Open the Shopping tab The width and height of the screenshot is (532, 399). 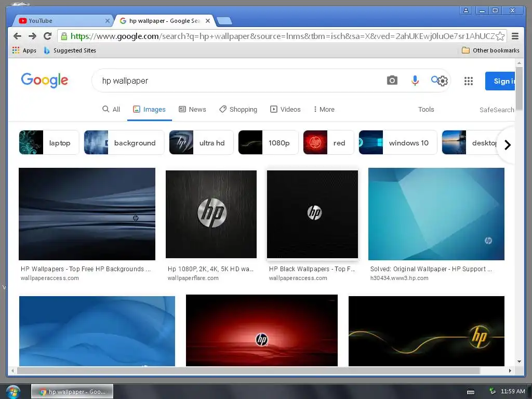coord(238,109)
